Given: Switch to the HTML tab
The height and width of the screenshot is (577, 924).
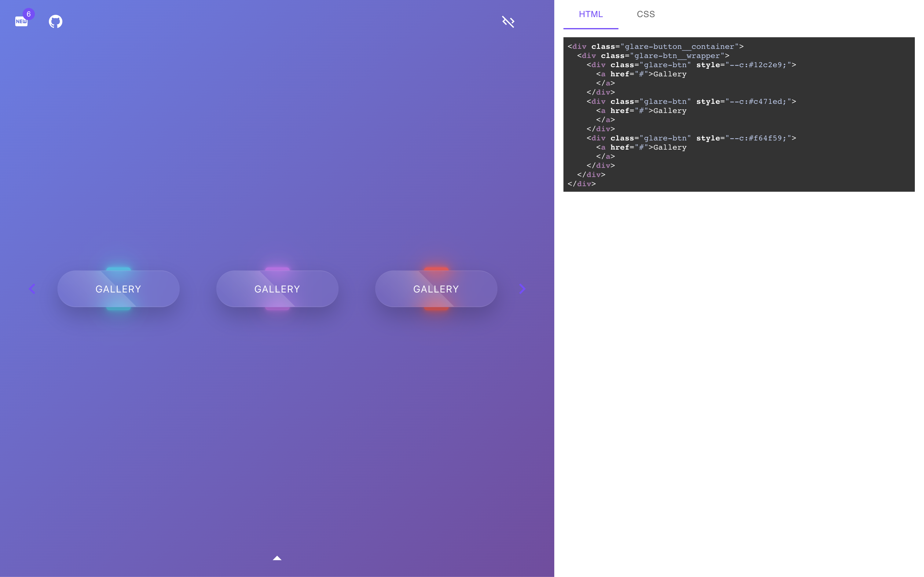Looking at the screenshot, I should (590, 15).
